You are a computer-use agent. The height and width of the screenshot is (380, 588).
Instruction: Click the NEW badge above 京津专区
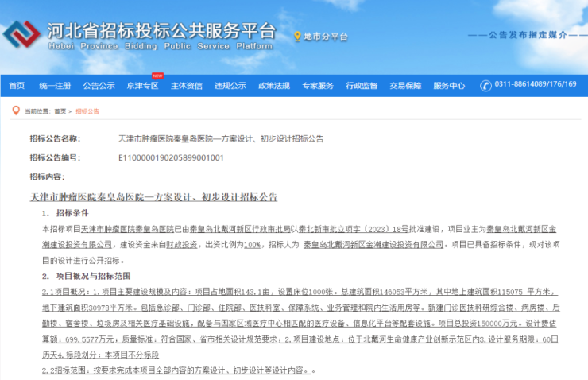click(x=157, y=76)
